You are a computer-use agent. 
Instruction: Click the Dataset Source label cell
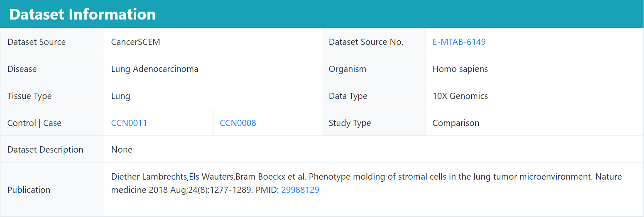[52, 42]
